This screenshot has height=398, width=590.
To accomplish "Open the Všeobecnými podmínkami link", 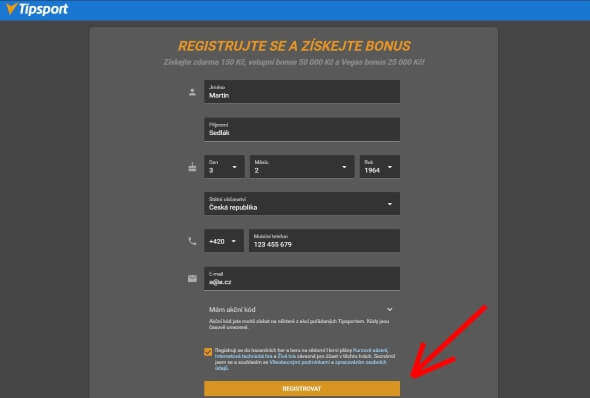I will pyautogui.click(x=300, y=362).
